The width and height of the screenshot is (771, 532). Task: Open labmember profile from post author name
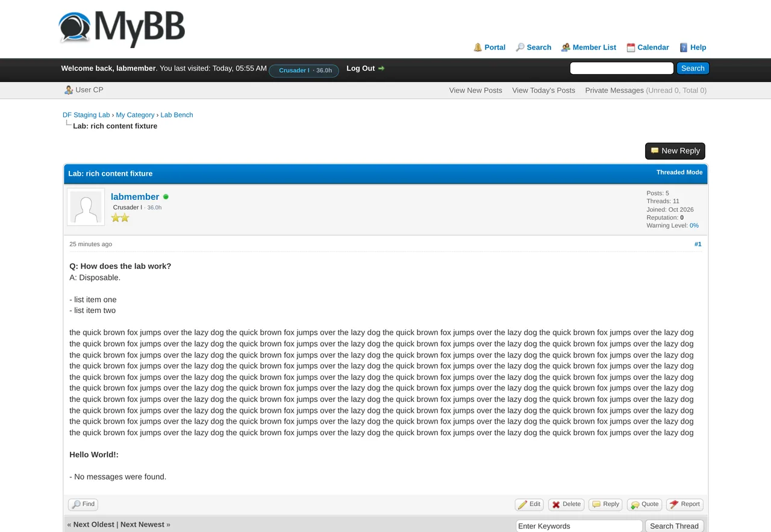(x=135, y=197)
